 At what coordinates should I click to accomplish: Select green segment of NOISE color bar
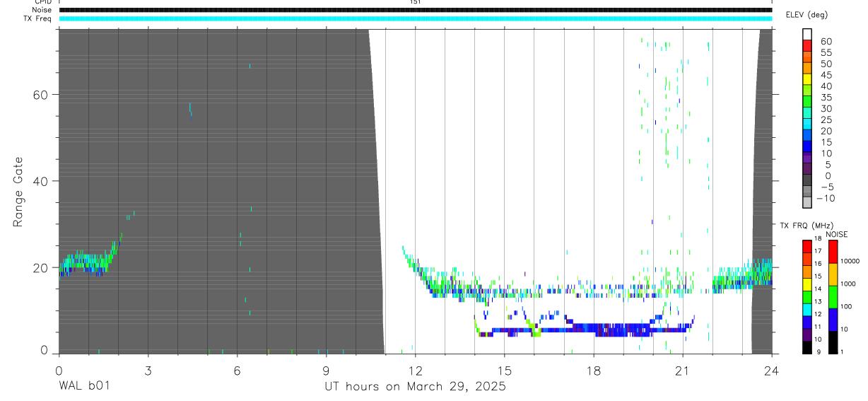pyautogui.click(x=833, y=297)
